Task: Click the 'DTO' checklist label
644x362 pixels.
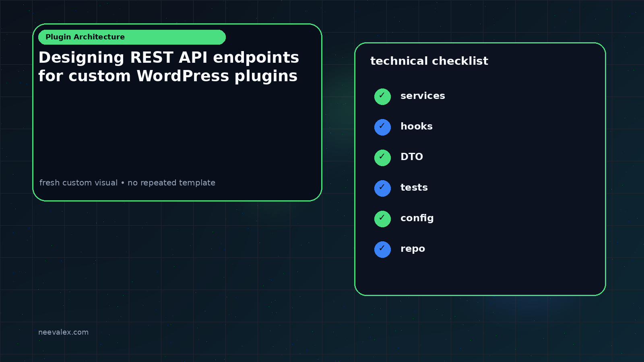Action: (412, 157)
